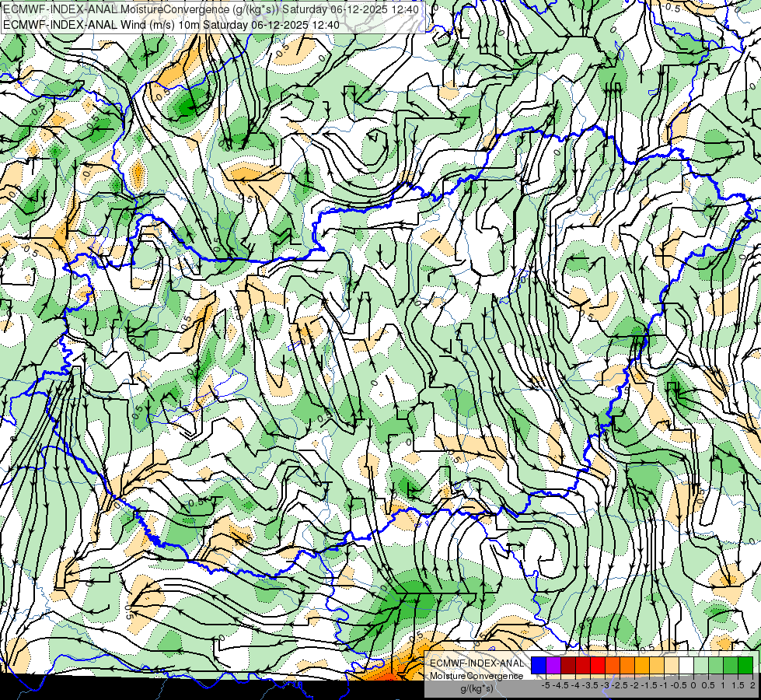
Task: Click the MoistureConvergence title line in the header
Action: click(212, 9)
